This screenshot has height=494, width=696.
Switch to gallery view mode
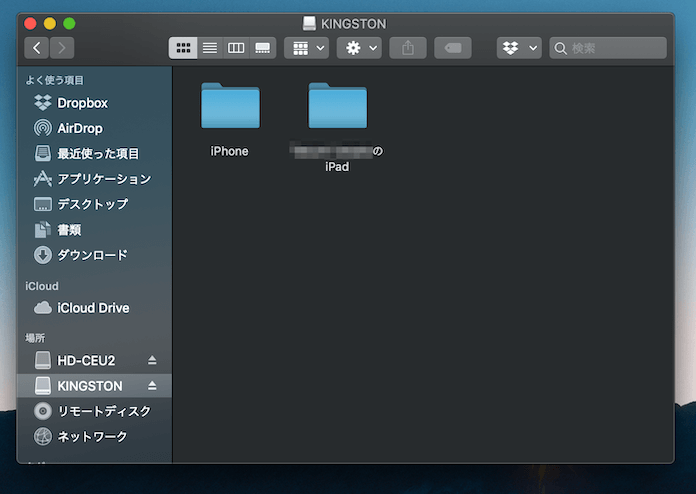pyautogui.click(x=263, y=48)
